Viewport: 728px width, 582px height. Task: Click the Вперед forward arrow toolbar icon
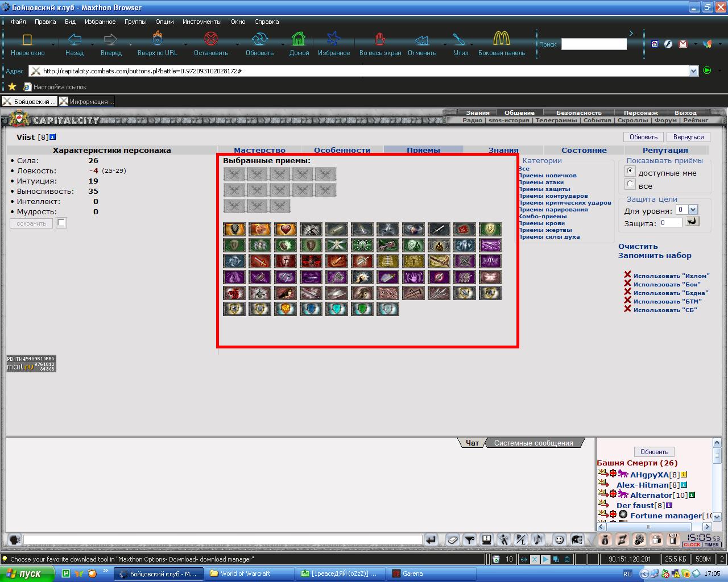110,39
